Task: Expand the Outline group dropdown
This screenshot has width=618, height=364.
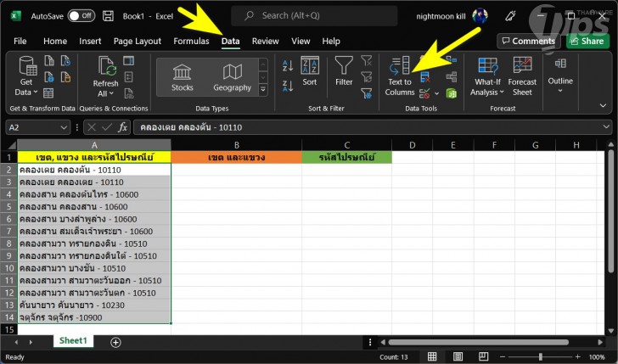Action: 560,76
